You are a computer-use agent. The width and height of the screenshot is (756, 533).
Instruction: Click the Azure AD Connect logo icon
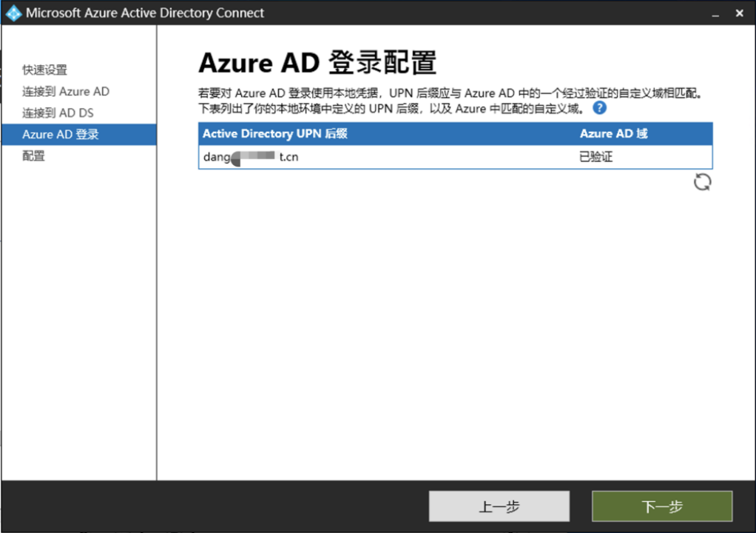coord(13,13)
